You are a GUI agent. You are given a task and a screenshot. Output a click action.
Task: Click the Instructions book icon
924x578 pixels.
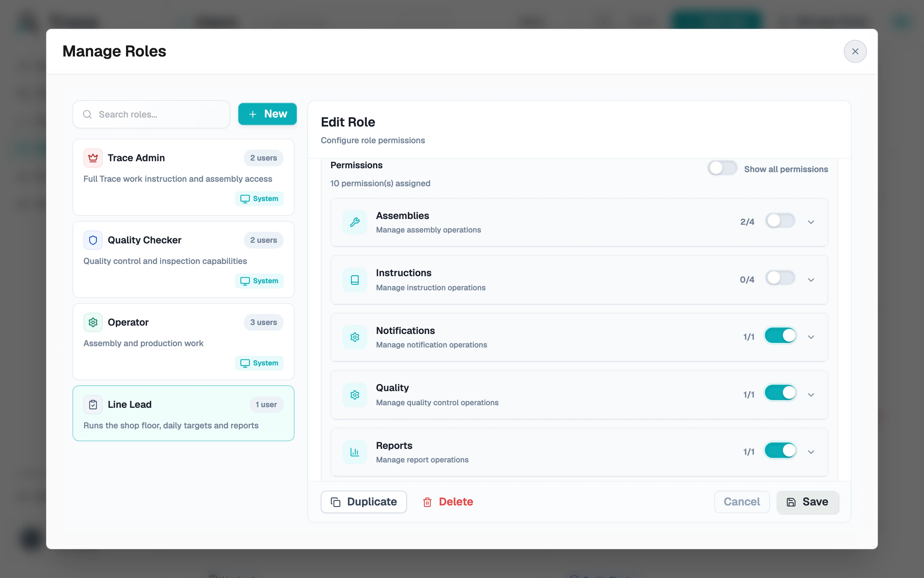355,280
